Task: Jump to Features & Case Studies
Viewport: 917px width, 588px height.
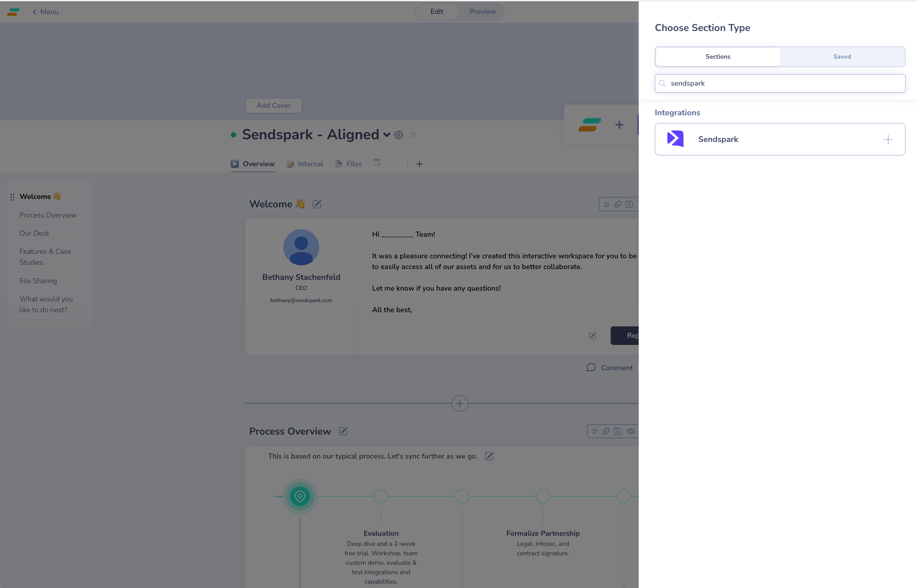Action: click(x=45, y=257)
